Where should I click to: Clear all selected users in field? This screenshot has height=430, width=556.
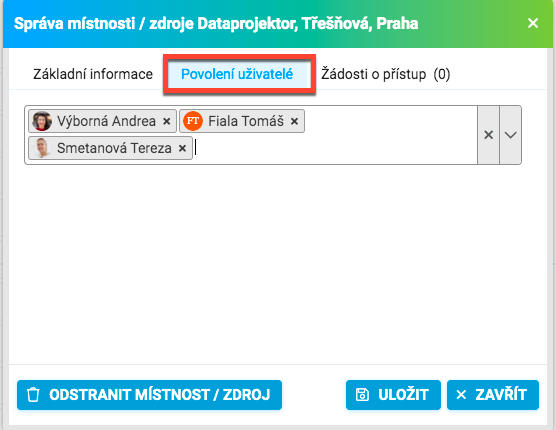[489, 135]
